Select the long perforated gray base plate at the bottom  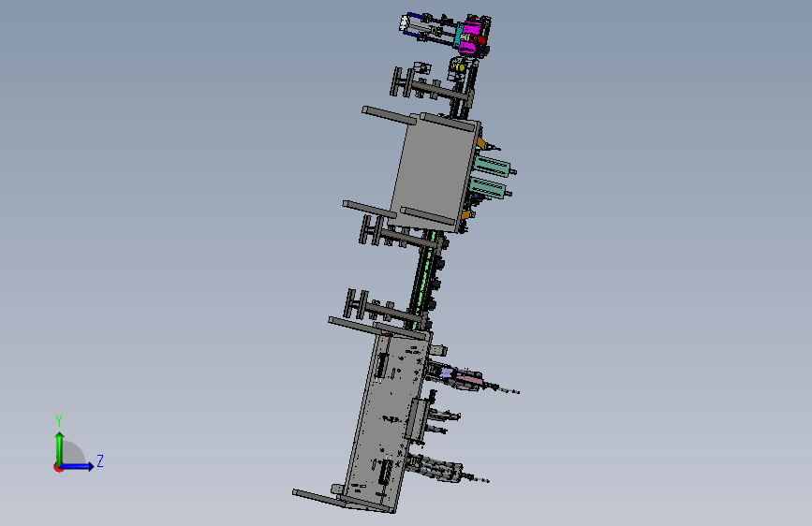(386, 422)
